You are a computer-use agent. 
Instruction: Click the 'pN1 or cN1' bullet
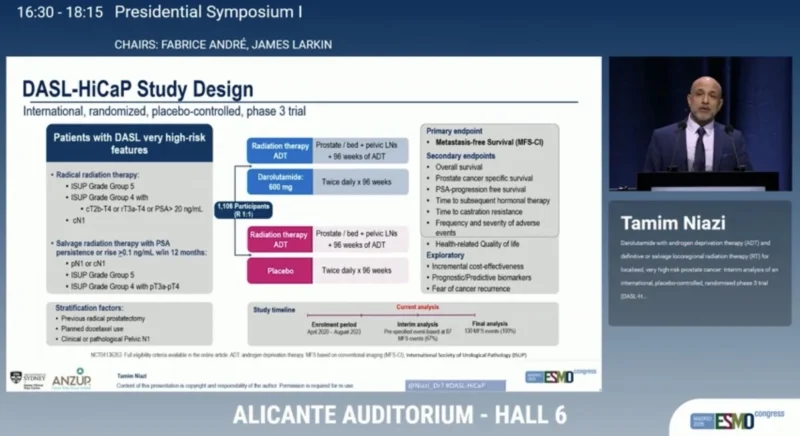(86, 264)
